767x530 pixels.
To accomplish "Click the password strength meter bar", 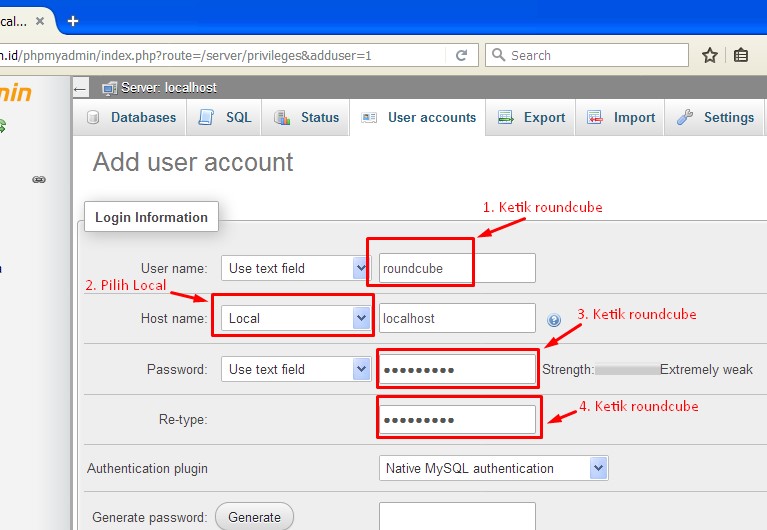I will click(x=627, y=370).
